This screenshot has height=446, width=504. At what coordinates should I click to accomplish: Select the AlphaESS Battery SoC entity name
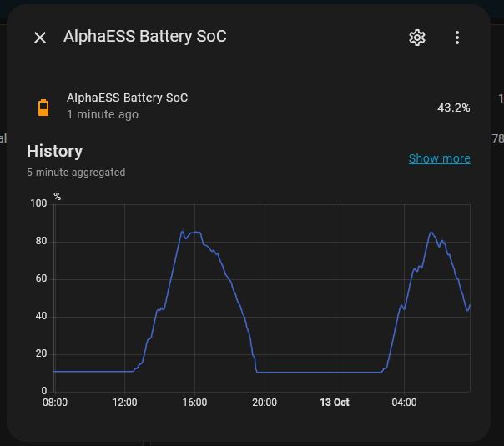coord(127,98)
